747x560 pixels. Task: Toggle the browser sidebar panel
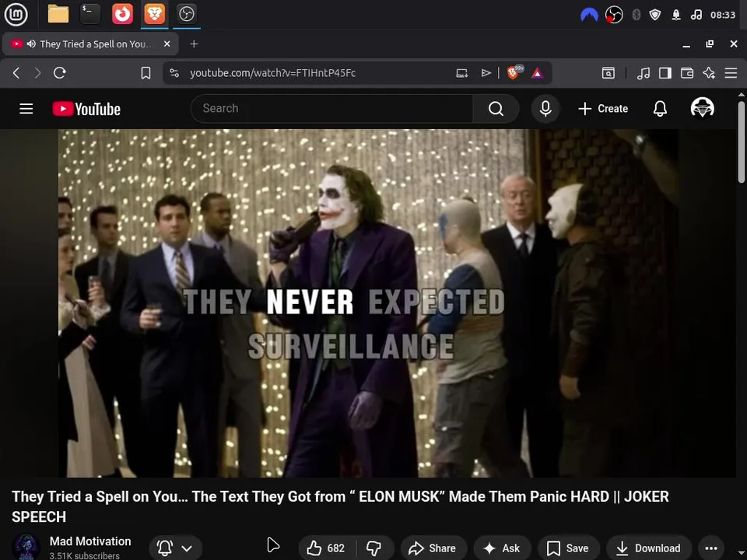(x=665, y=73)
